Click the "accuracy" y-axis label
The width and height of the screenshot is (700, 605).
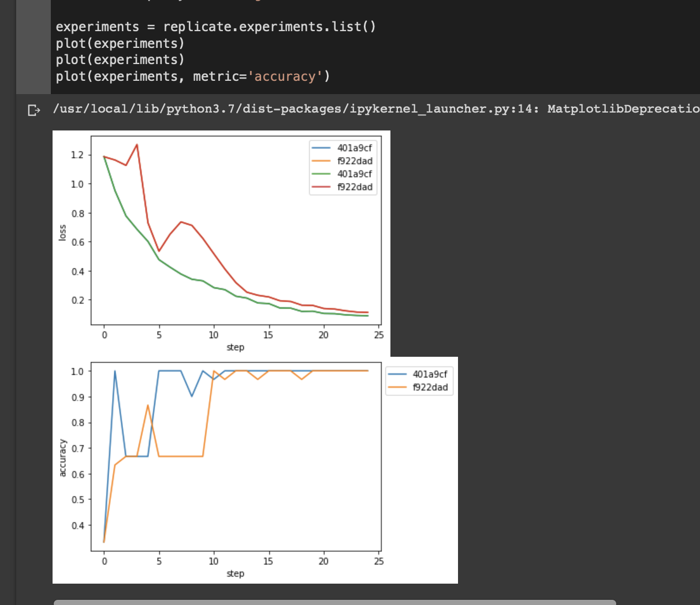tap(62, 458)
